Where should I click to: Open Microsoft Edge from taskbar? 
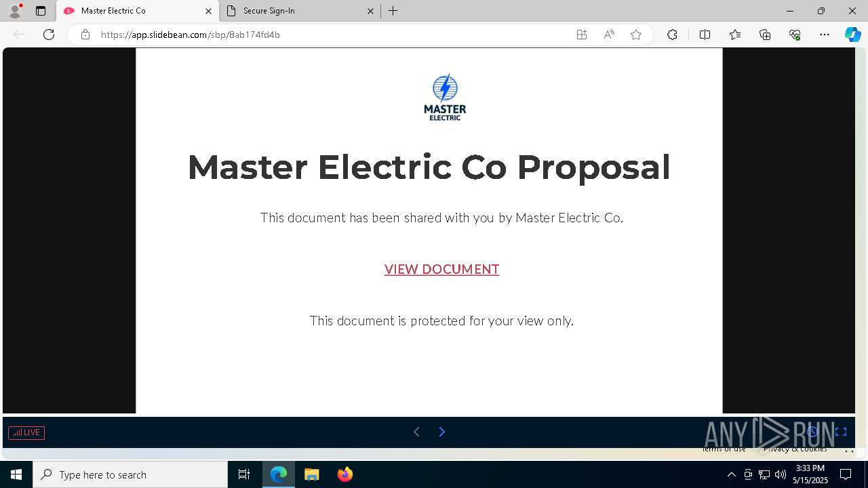click(279, 474)
